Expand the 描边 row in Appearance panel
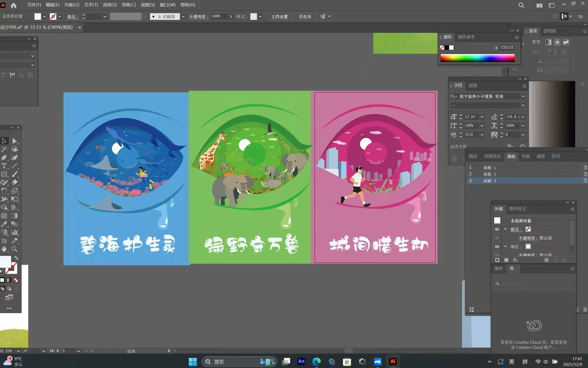 point(505,229)
